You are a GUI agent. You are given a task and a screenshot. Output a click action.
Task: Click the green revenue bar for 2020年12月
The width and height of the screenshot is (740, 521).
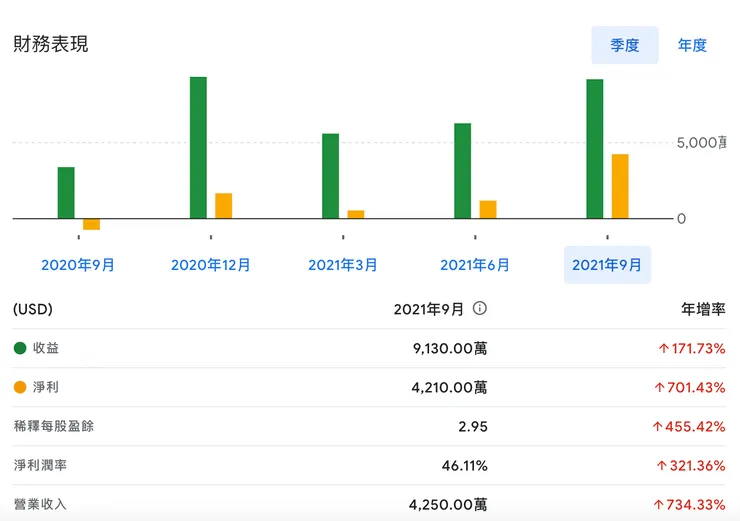pyautogui.click(x=198, y=148)
